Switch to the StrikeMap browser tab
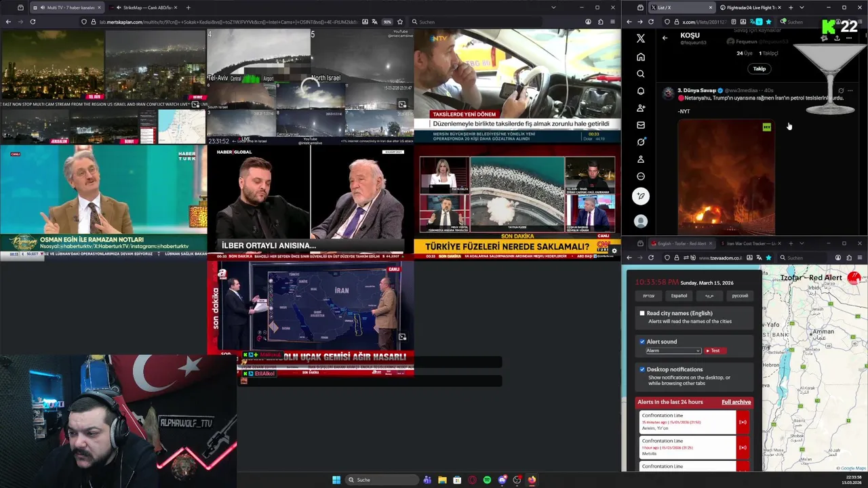The image size is (868, 488). click(x=144, y=7)
